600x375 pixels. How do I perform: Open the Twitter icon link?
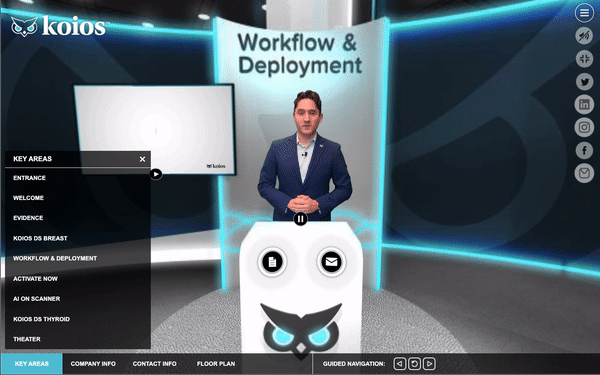pos(584,82)
